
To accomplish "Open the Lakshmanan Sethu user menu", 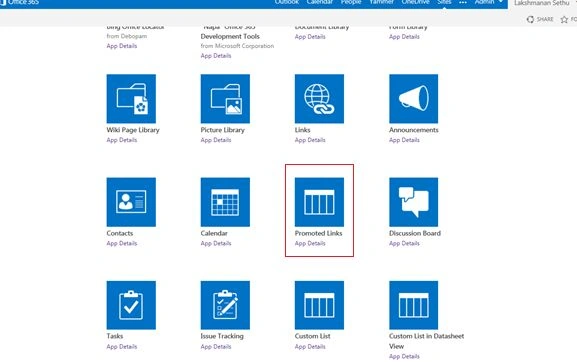I will point(542,3).
